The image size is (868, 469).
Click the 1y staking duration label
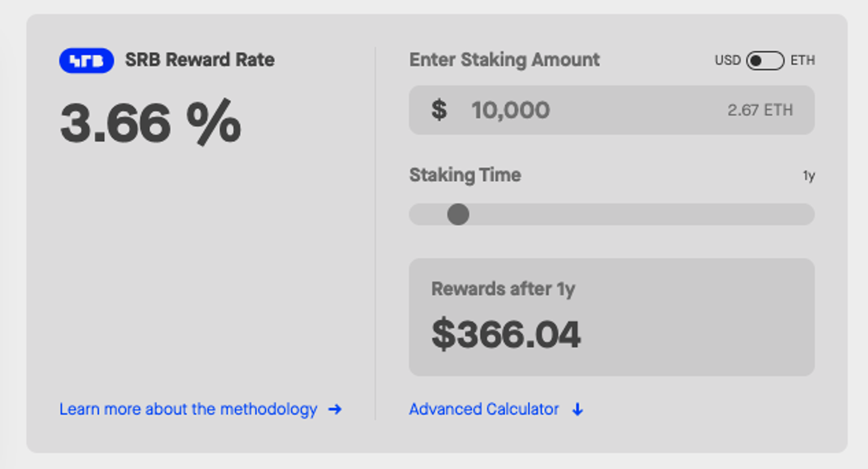tap(808, 176)
